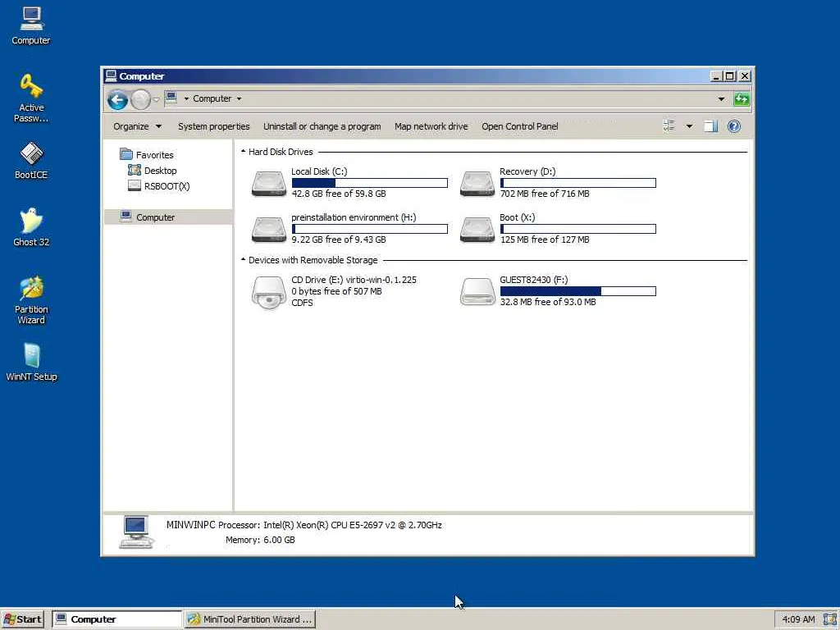Toggle the preview pane icon
The image size is (840, 630).
710,126
